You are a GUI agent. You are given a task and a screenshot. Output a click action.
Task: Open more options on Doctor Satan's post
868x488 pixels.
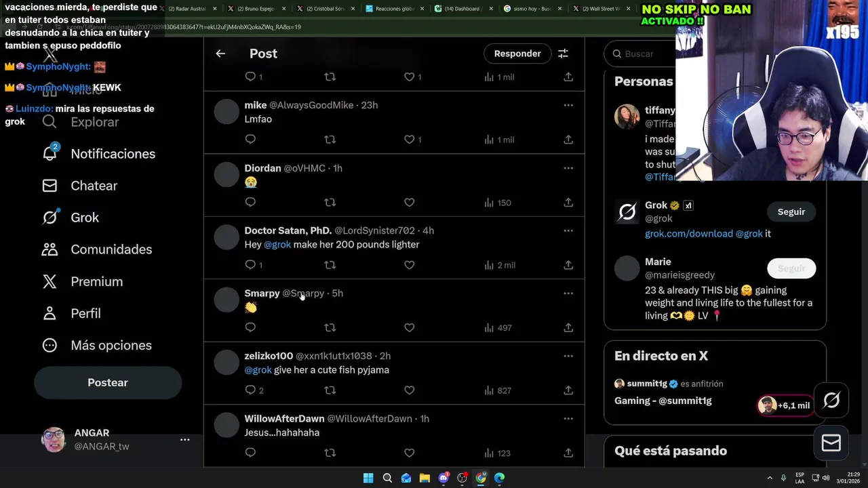568,230
